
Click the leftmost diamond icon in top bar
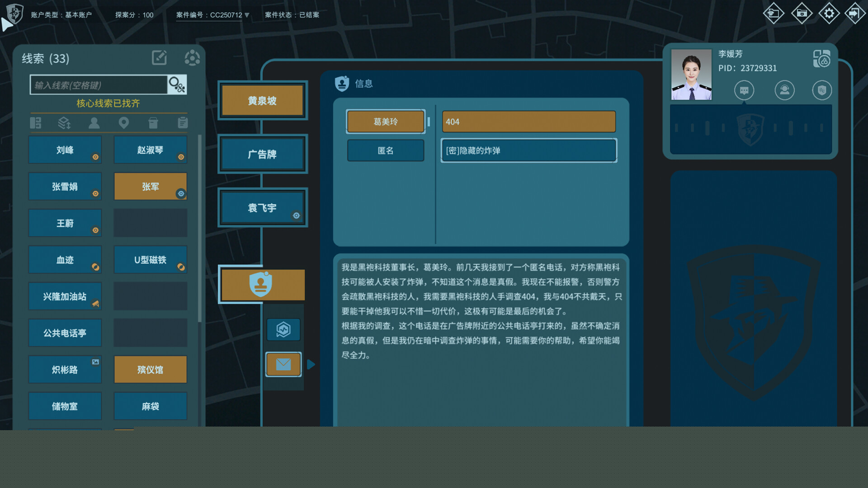[x=774, y=14]
